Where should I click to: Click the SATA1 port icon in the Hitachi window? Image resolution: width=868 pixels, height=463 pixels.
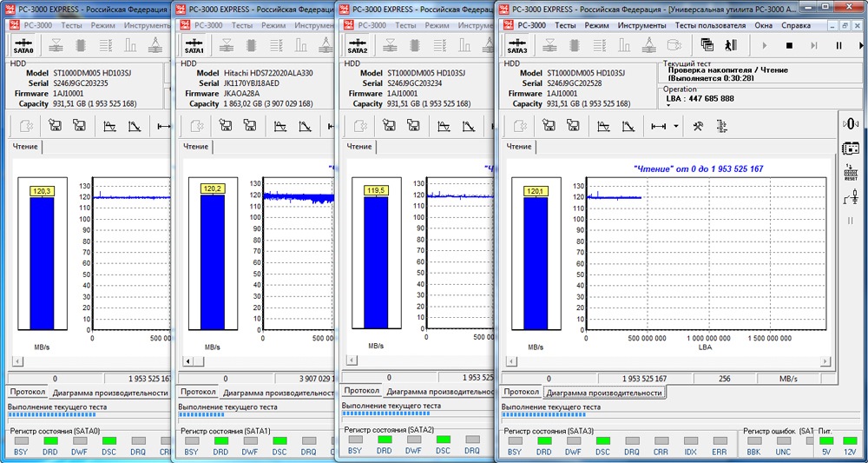[194, 45]
